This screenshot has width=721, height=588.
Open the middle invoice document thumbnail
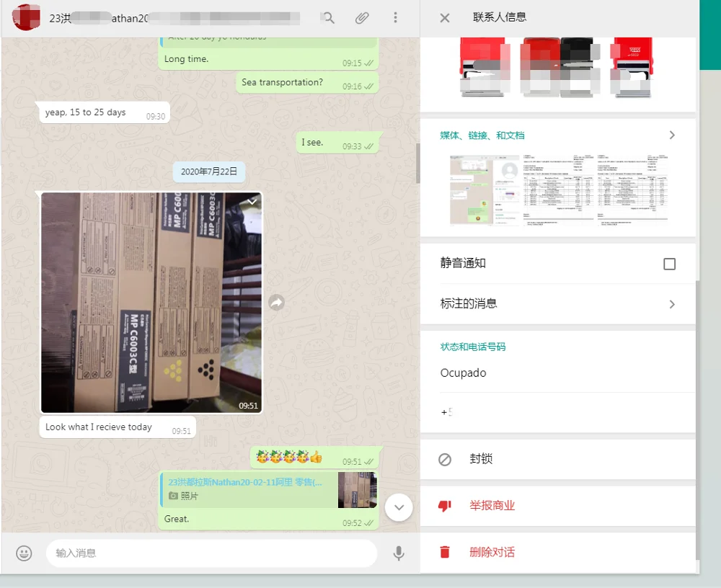pyautogui.click(x=558, y=190)
